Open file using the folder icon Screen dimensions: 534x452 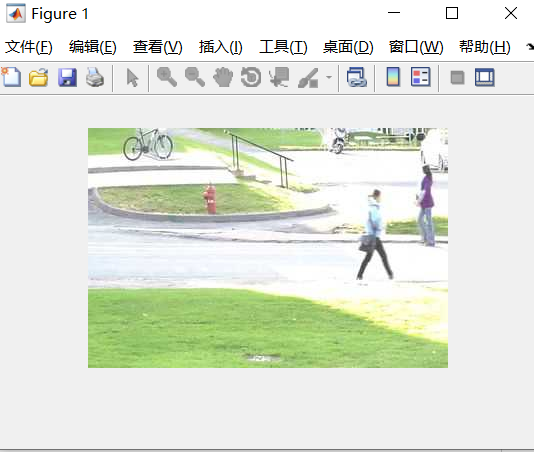tap(38, 77)
